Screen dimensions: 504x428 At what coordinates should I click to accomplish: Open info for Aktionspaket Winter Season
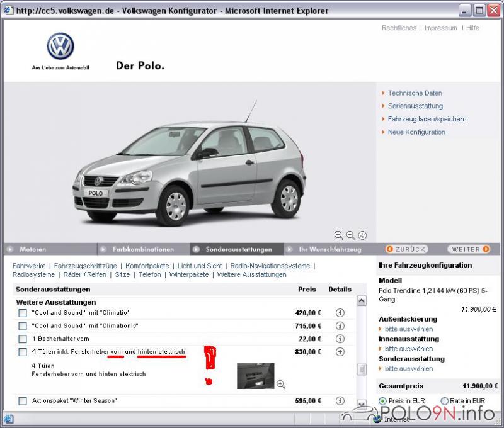(x=340, y=401)
